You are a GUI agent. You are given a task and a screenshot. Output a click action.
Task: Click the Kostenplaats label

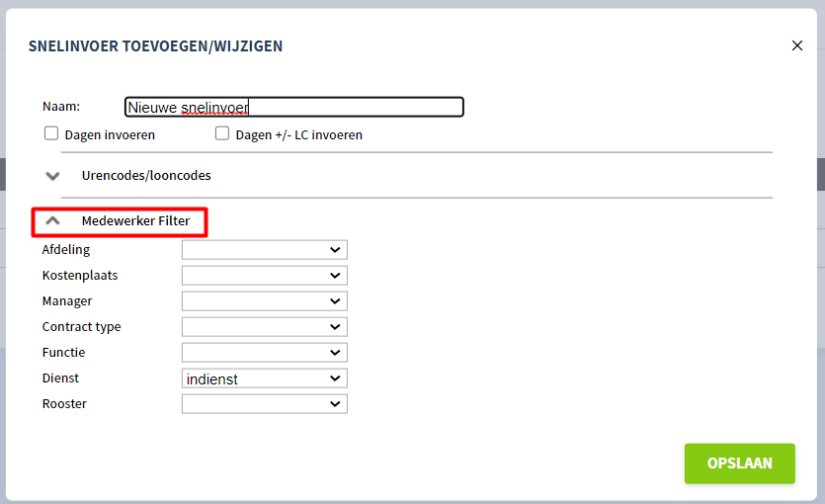coord(80,275)
